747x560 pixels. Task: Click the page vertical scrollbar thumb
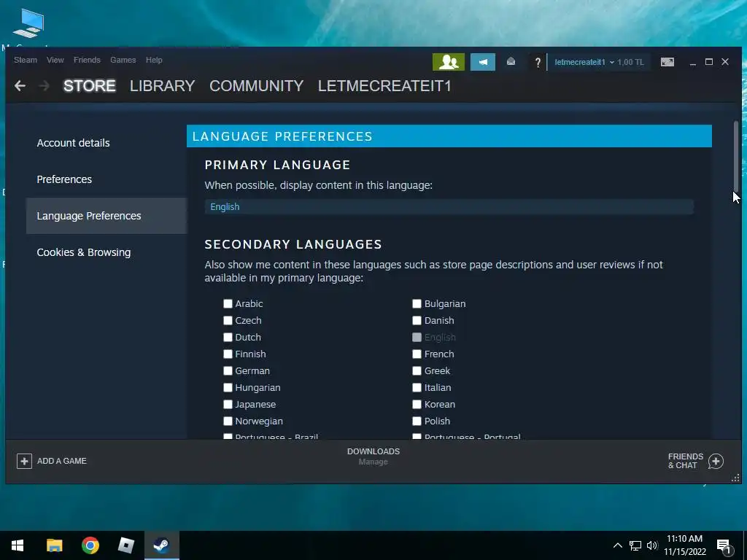point(736,156)
